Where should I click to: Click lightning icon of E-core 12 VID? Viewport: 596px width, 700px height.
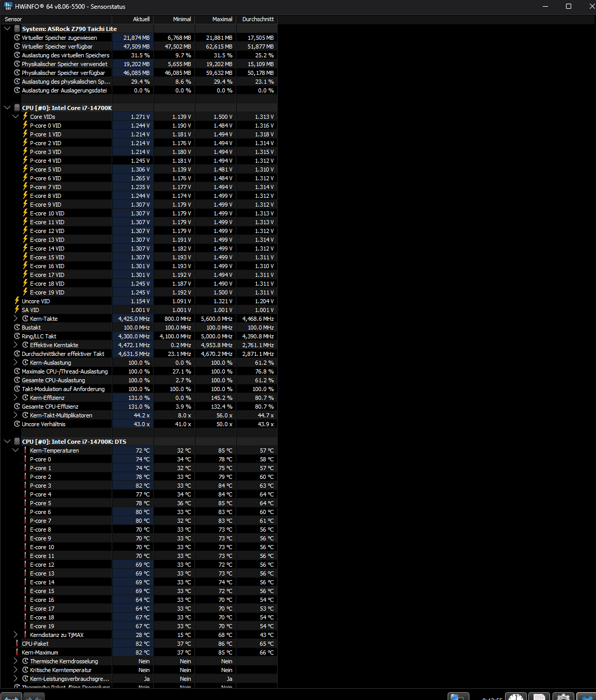click(x=25, y=231)
